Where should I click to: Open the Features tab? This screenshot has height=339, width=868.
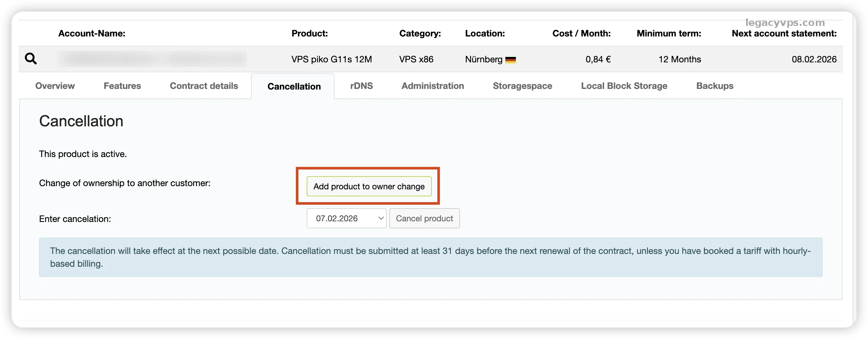122,86
